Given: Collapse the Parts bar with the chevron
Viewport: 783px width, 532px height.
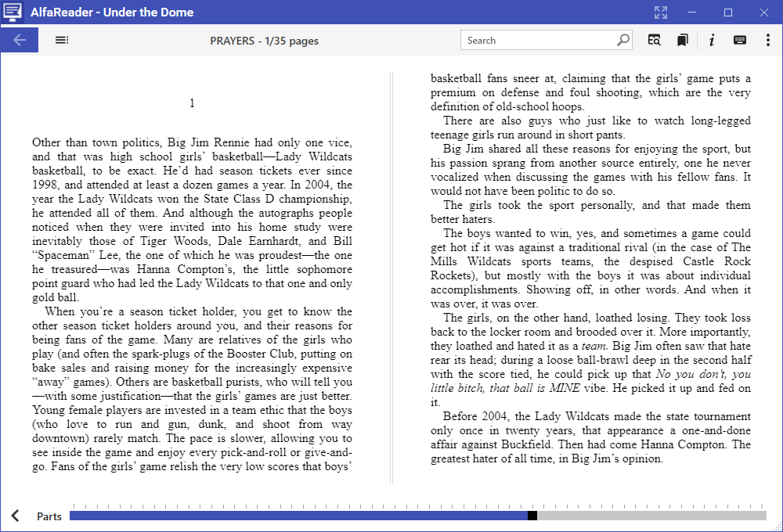Looking at the screenshot, I should 14,516.
